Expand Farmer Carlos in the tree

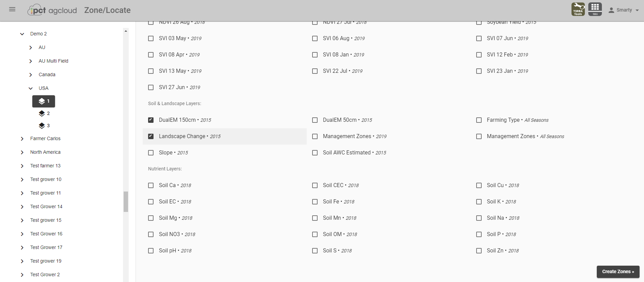tap(22, 138)
